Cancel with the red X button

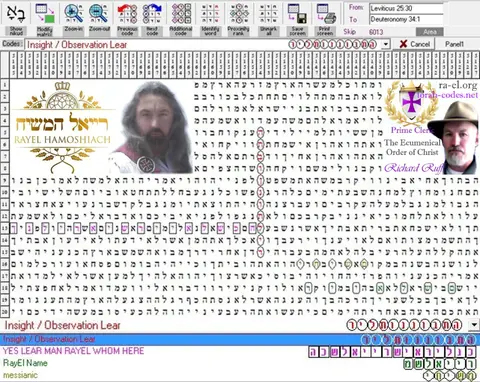(415, 44)
